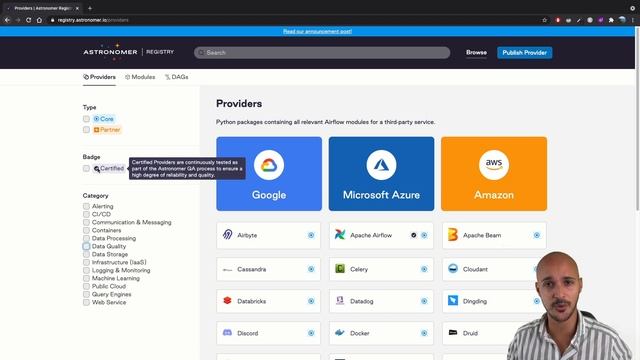Viewport: 640px width, 360px height.
Task: Check Logging & Monitoring checkbox
Action: [86, 270]
